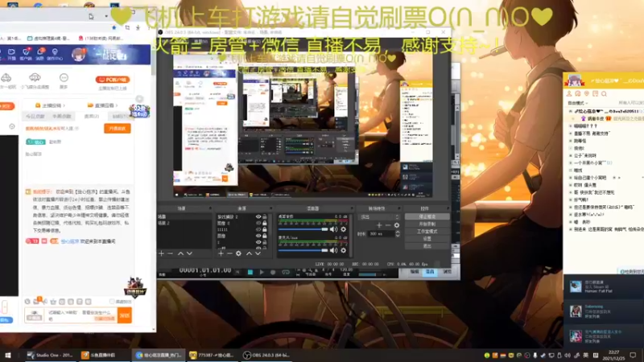Remove the scene transition with minus icon
The width and height of the screenshot is (644, 362).
388,225
